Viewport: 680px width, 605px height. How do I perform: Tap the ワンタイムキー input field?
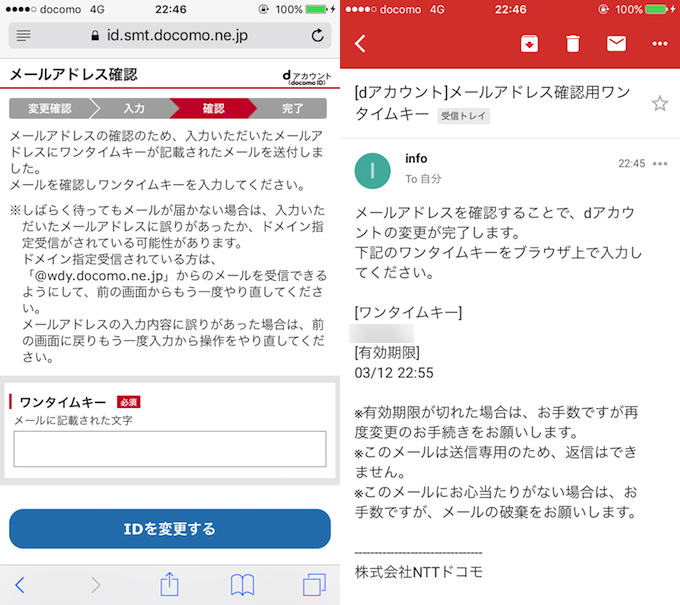pos(170,449)
